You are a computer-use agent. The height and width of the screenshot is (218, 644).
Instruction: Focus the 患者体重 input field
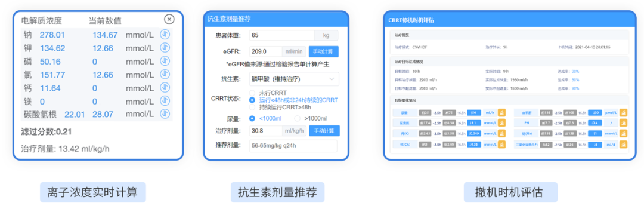(281, 35)
